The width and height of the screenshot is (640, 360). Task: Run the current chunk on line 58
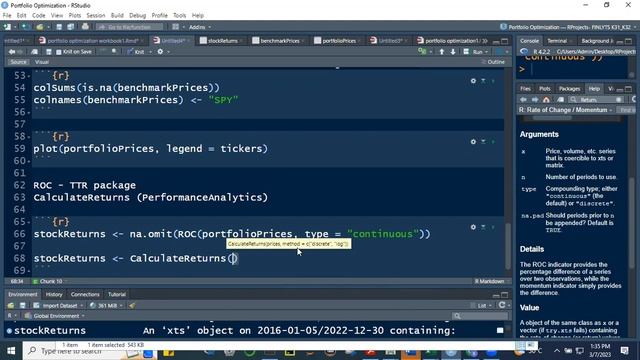click(493, 142)
